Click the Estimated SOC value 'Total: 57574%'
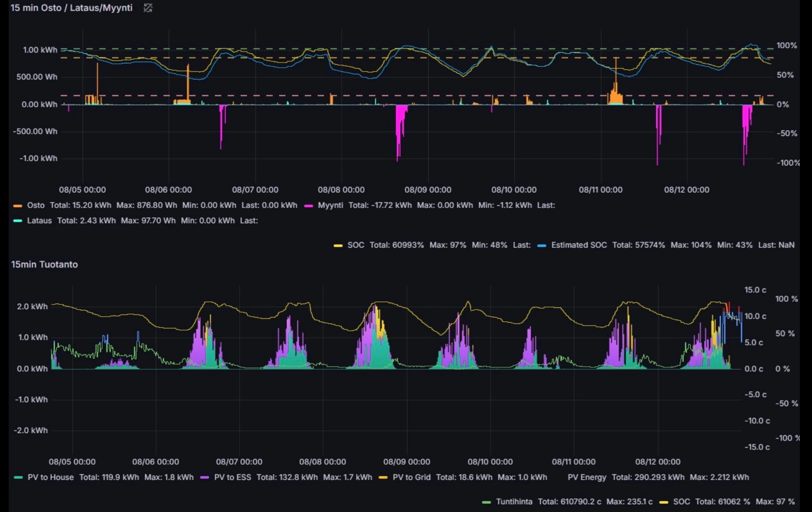Screen dimensions: 812x512 point(639,245)
